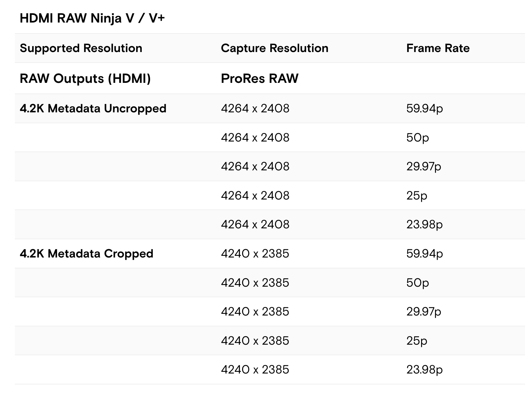Select the ProRes RAW cell
532x401 pixels.
(x=259, y=79)
